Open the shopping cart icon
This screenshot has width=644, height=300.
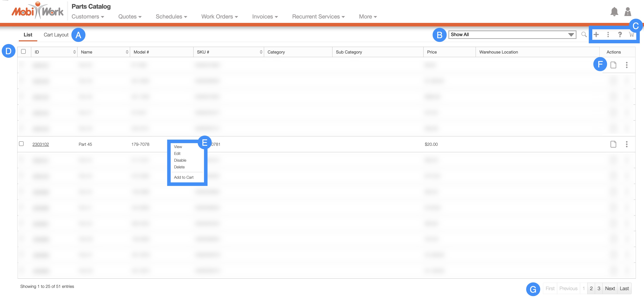click(631, 35)
